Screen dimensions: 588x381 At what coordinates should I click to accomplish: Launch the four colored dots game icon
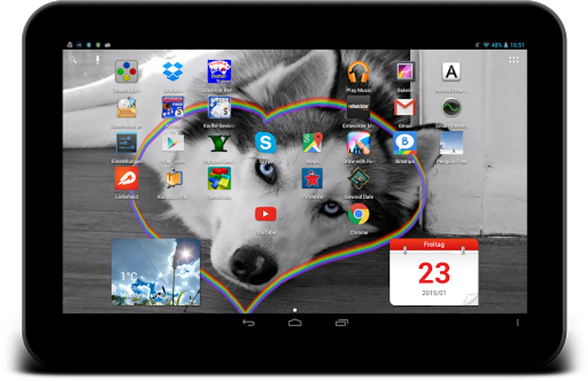[x=126, y=72]
